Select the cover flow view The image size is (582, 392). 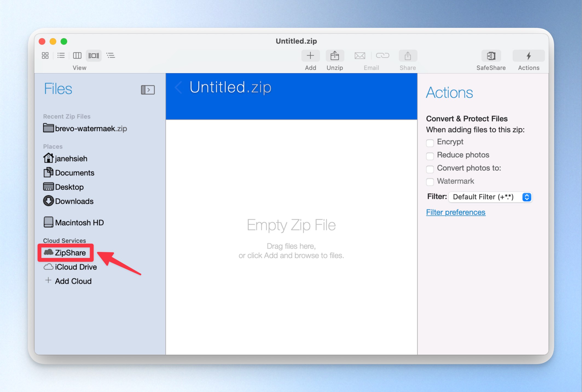[94, 56]
